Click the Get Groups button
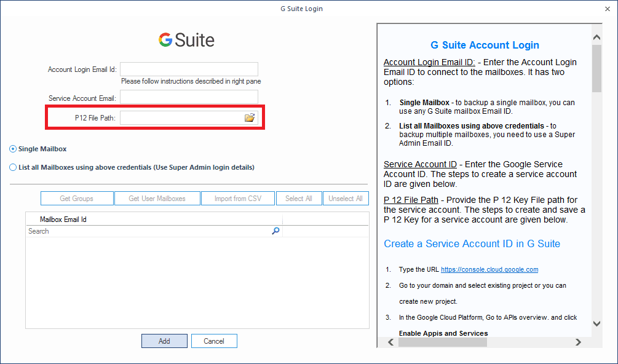The width and height of the screenshot is (618, 364). [77, 199]
